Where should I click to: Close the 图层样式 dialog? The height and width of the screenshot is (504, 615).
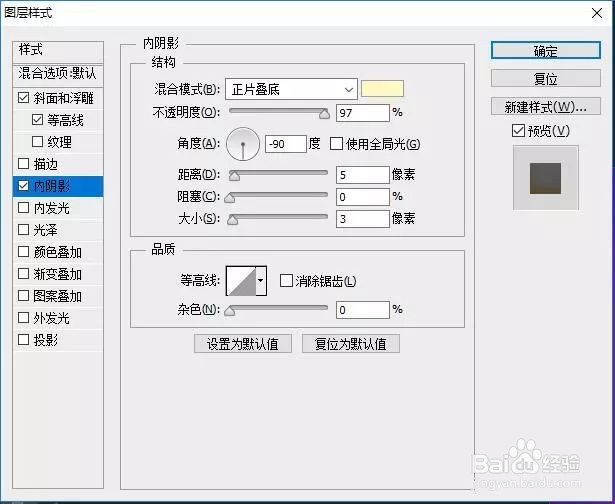click(597, 13)
